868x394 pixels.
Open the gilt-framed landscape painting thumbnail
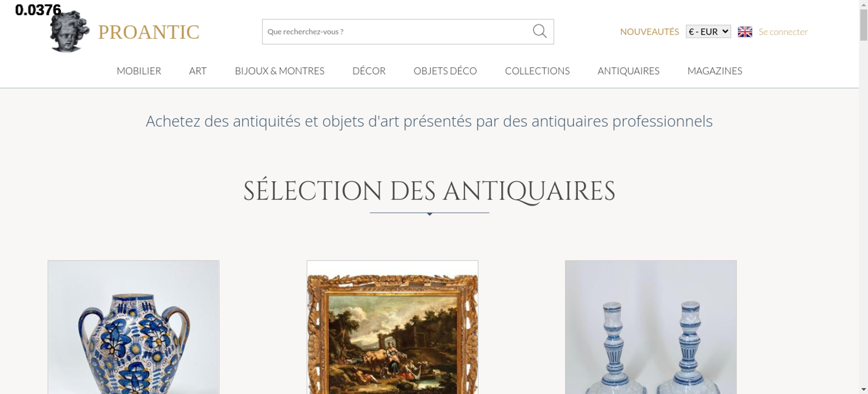392,327
